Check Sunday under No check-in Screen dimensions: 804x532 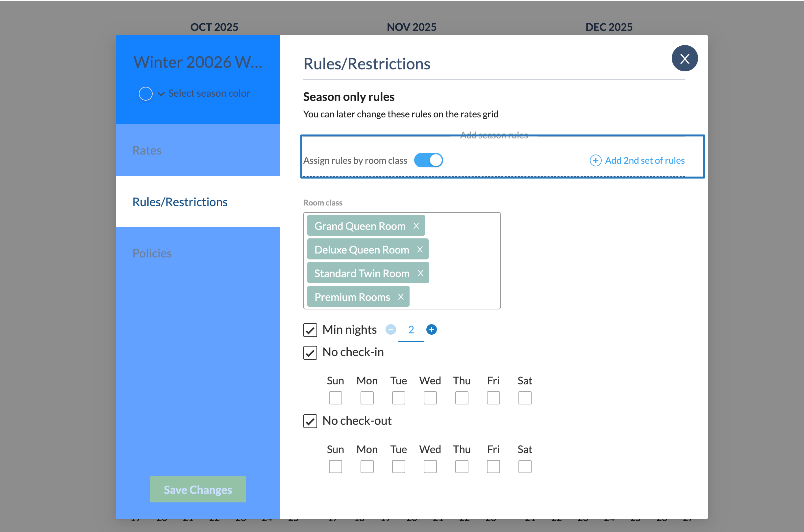pyautogui.click(x=335, y=398)
